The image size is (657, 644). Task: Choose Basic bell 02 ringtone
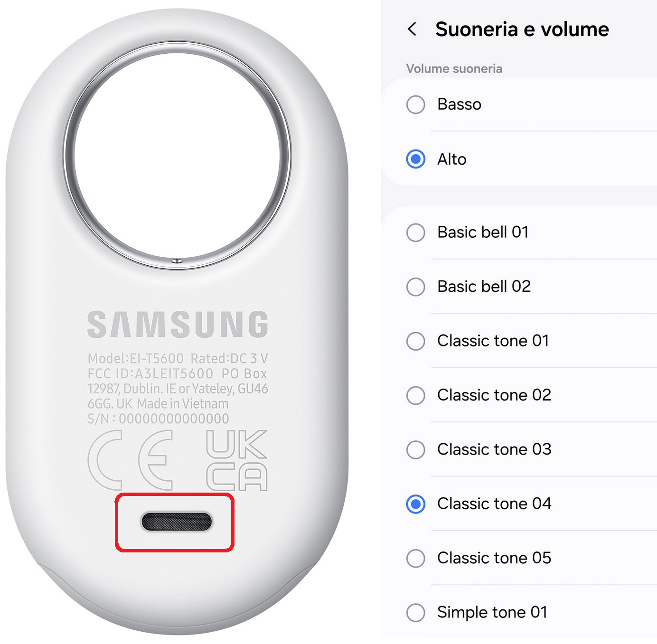(x=519, y=287)
